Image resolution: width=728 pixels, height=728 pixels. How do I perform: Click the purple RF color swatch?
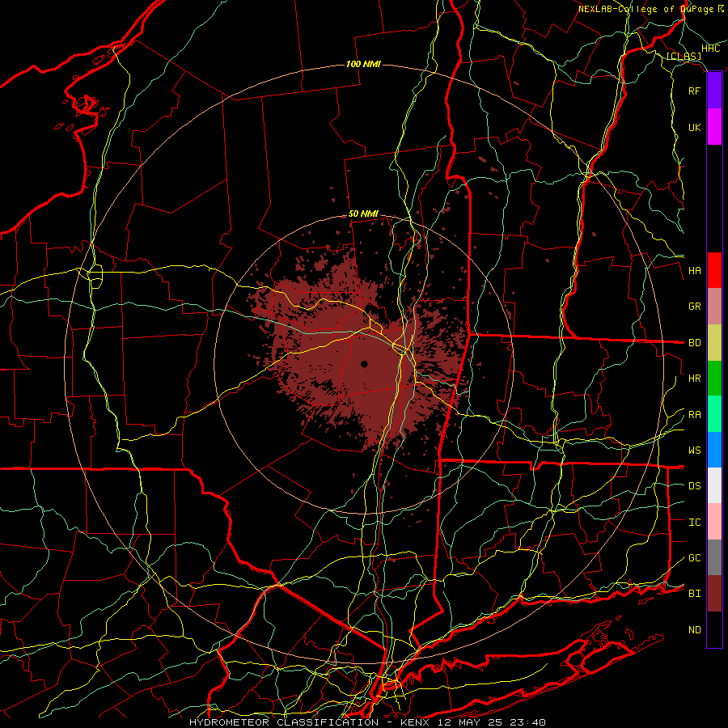pyautogui.click(x=714, y=91)
